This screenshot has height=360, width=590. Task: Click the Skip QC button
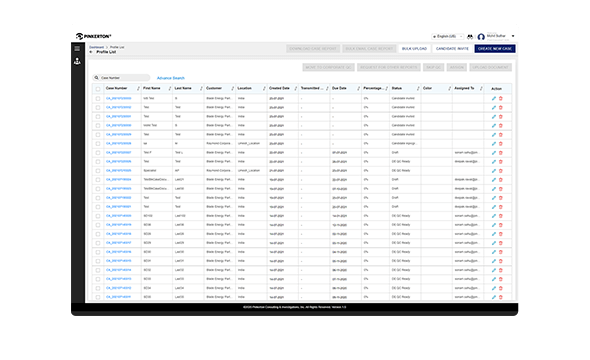[433, 67]
